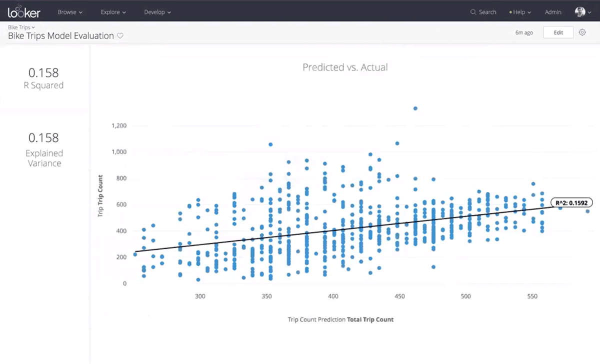The image size is (600, 364).
Task: Expand the Develop dropdown menu
Action: point(157,12)
